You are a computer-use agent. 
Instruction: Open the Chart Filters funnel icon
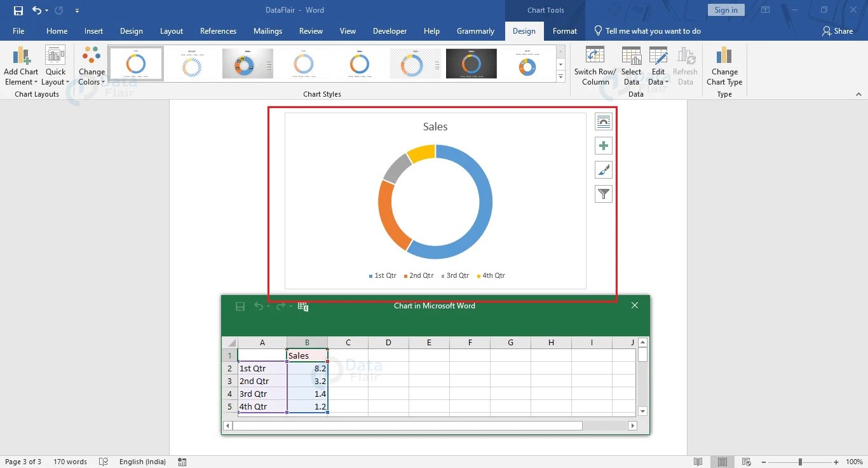point(603,193)
